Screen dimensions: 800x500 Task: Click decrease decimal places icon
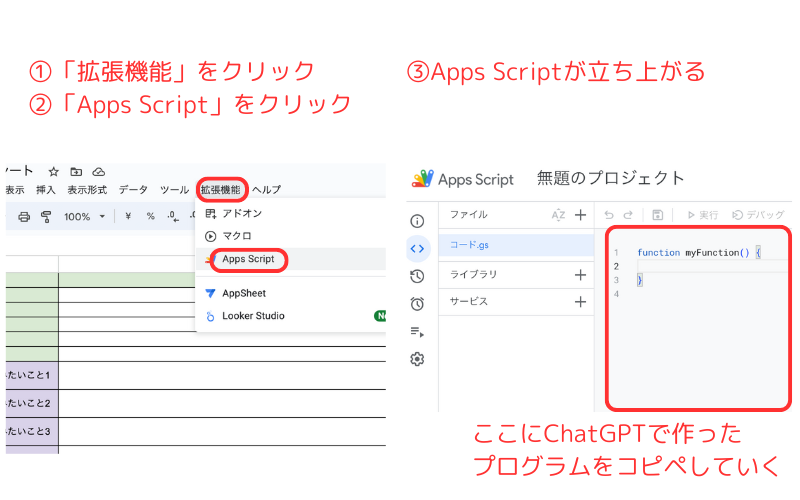pyautogui.click(x=173, y=217)
